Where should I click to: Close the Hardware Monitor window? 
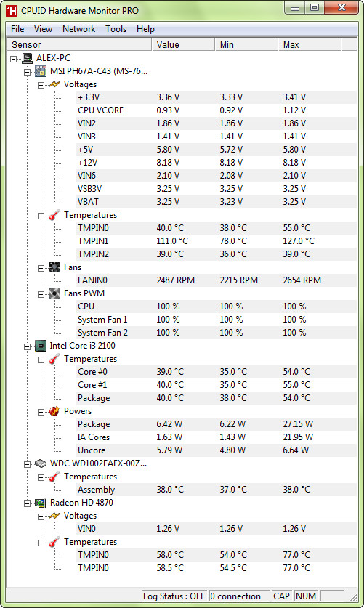pos(341,8)
